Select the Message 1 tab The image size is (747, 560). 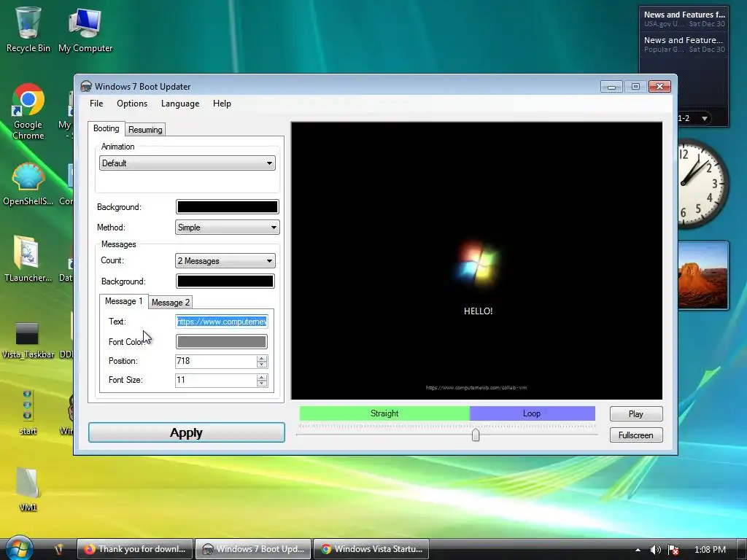(x=123, y=301)
